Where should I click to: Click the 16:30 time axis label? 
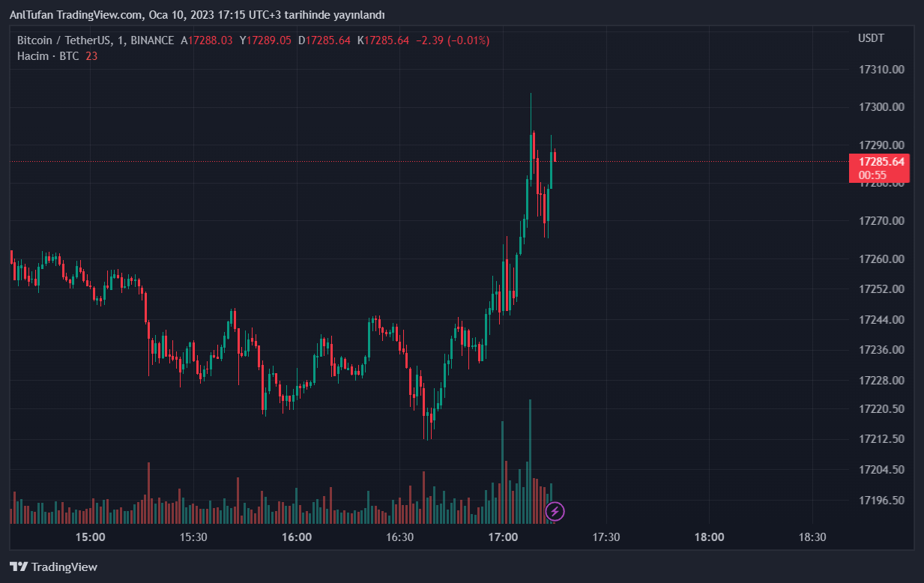pyautogui.click(x=399, y=537)
